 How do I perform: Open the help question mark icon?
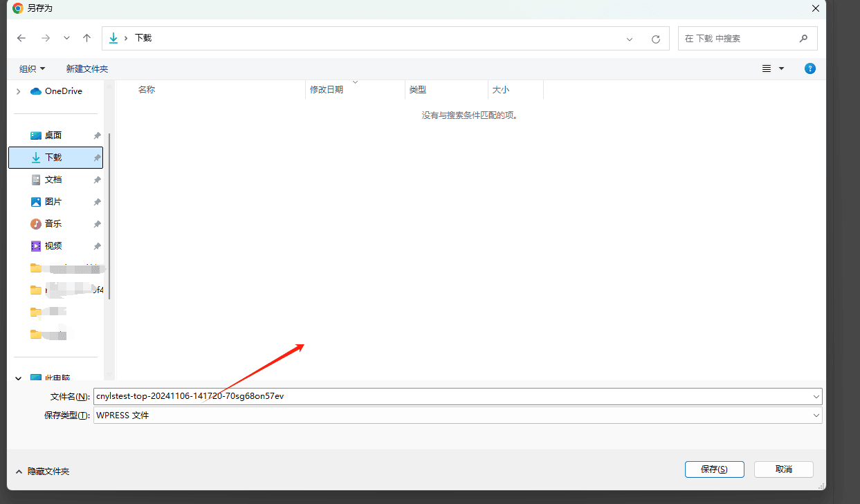[x=810, y=68]
